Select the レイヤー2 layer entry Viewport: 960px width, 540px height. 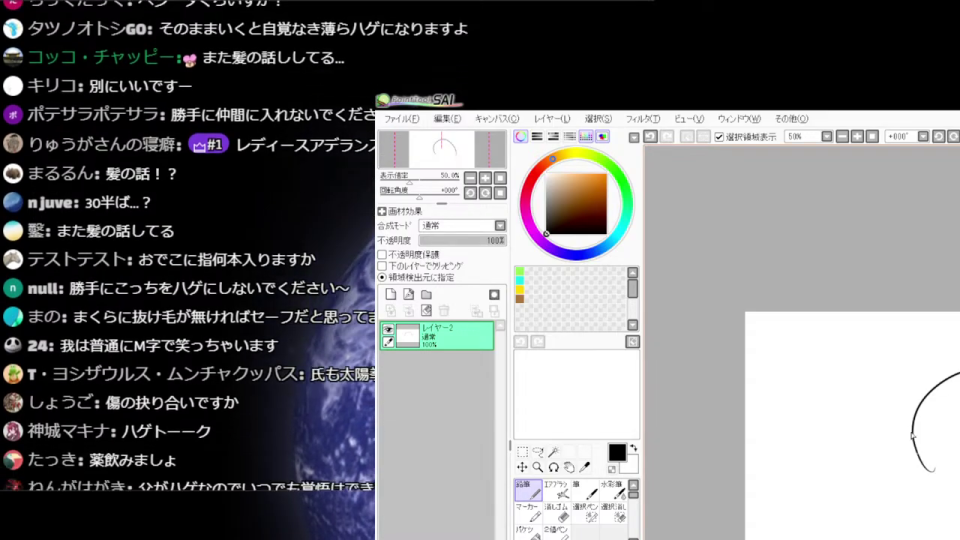pyautogui.click(x=437, y=336)
